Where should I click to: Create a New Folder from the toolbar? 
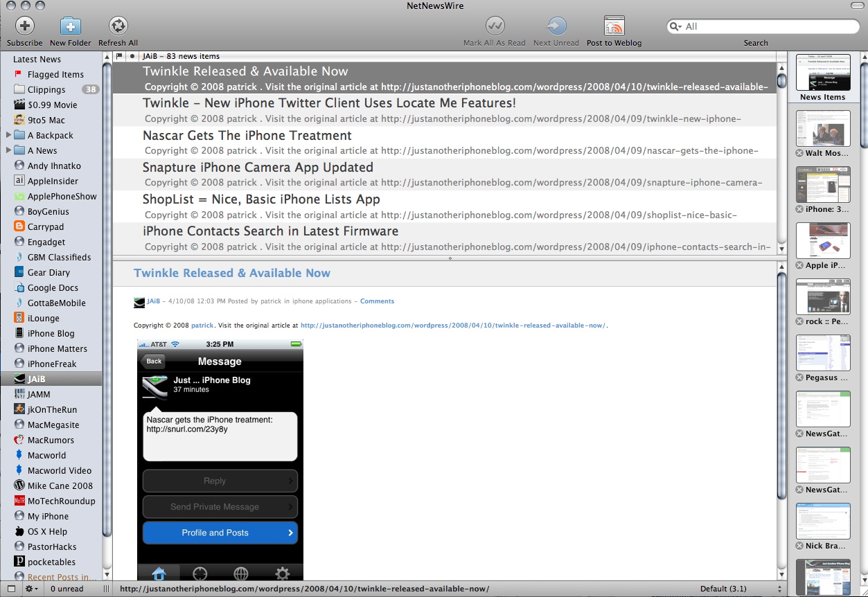coord(71,26)
